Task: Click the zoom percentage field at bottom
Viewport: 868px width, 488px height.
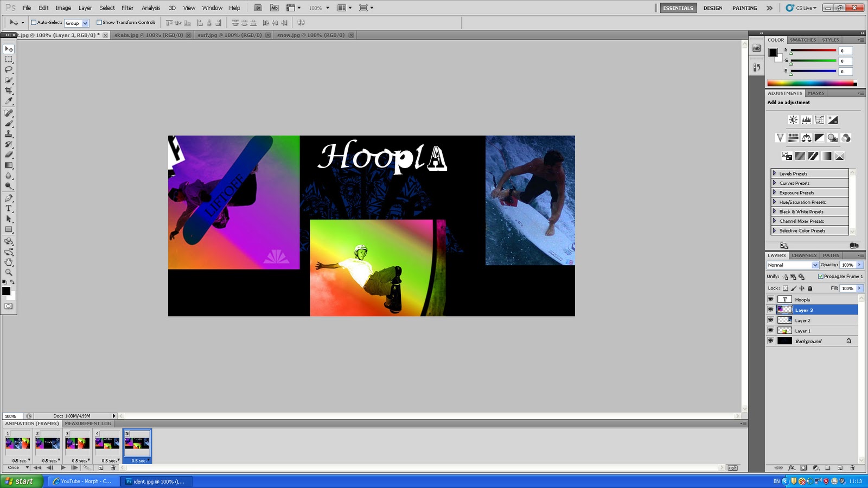Action: point(14,416)
